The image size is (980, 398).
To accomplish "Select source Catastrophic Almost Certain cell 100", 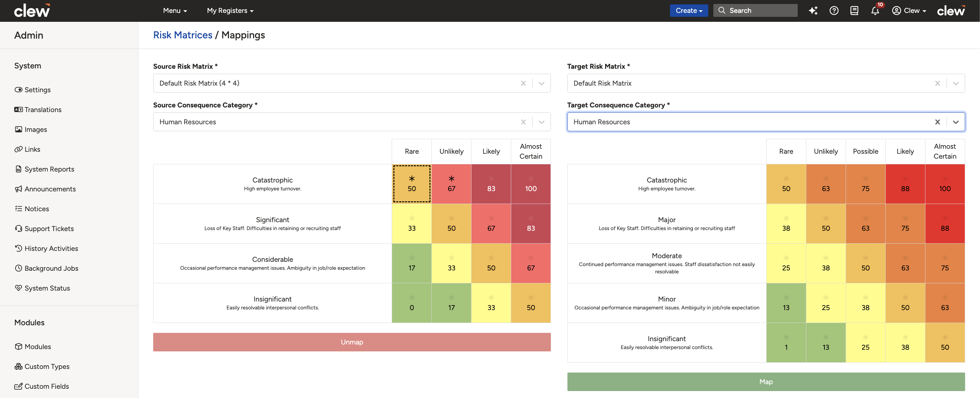I will pyautogui.click(x=531, y=184).
